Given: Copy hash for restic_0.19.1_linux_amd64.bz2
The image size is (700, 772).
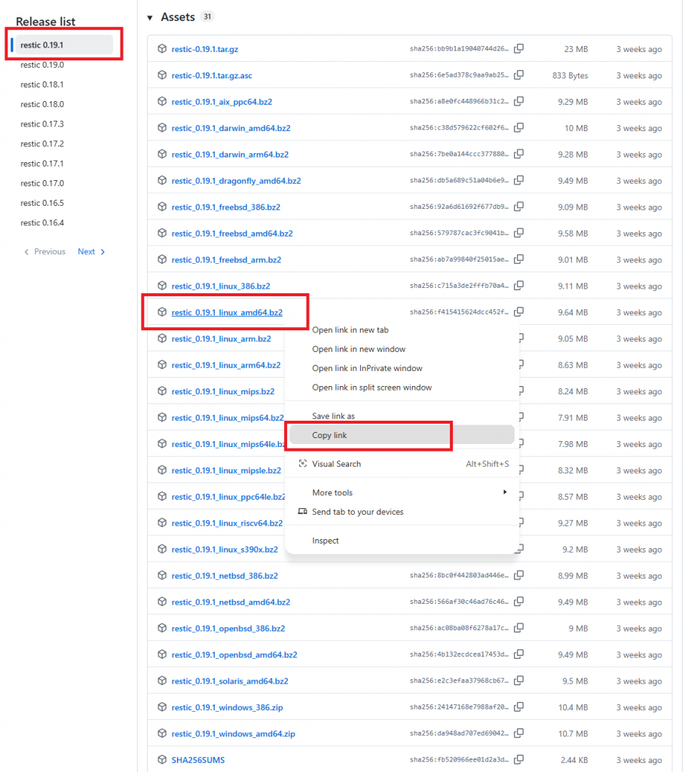Looking at the screenshot, I should pos(518,312).
